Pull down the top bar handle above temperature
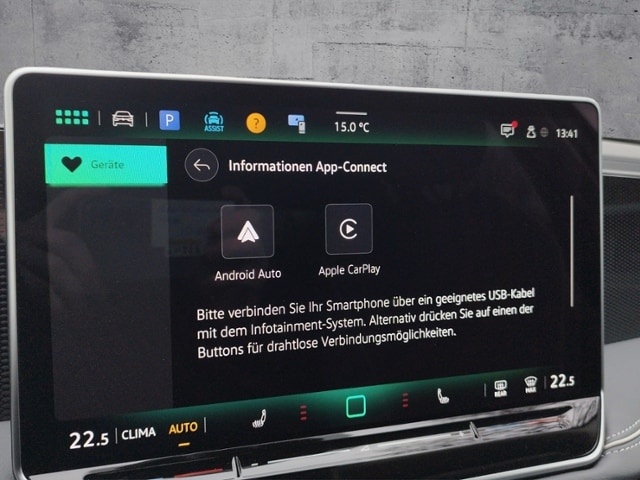Screen dimensions: 640x480 click(x=351, y=113)
